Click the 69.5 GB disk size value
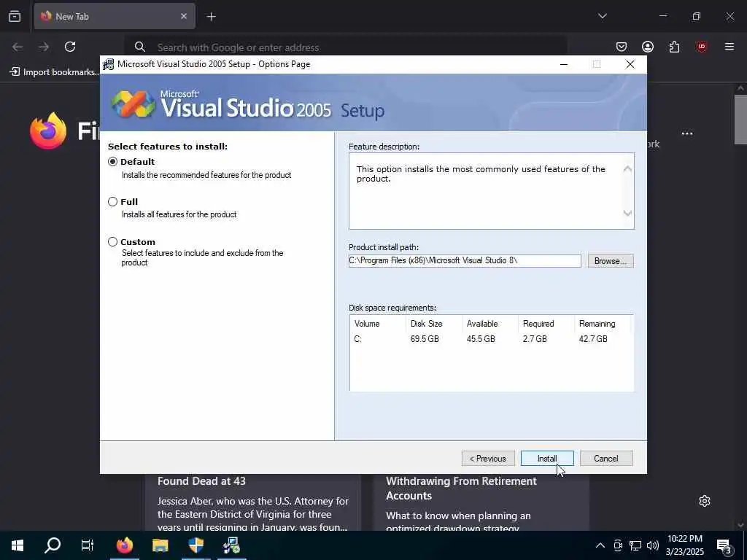 pos(425,339)
